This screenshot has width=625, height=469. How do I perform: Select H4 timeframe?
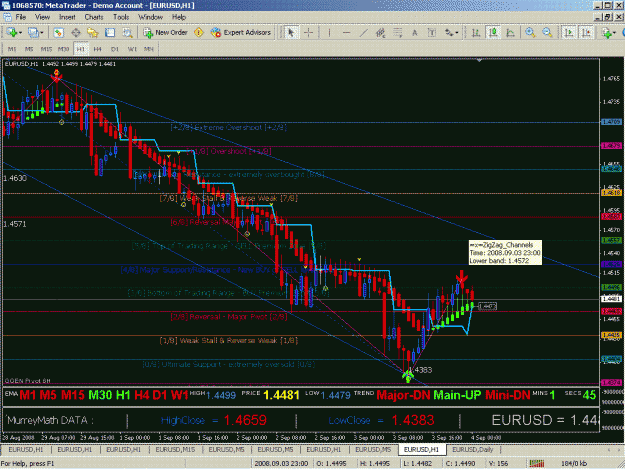click(x=98, y=49)
